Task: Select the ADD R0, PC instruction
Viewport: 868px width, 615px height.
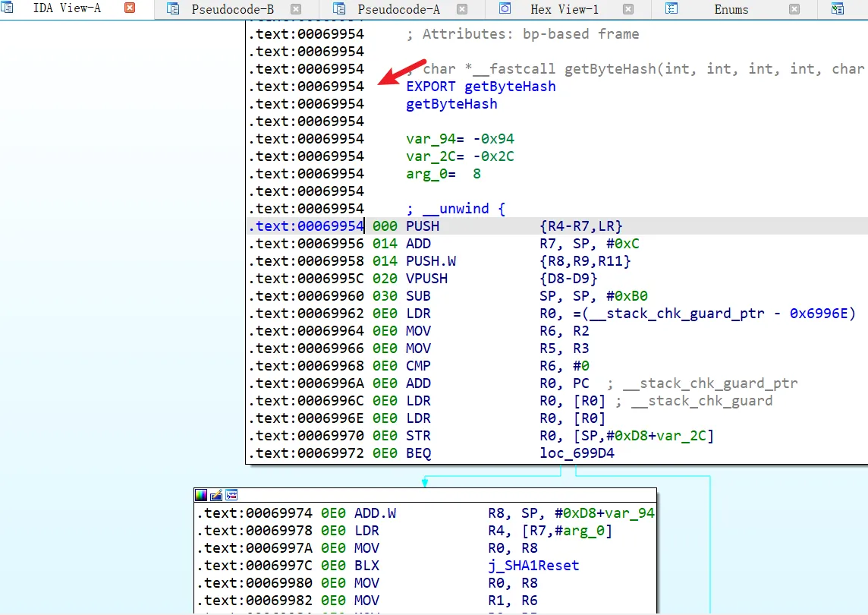Action: pos(498,383)
